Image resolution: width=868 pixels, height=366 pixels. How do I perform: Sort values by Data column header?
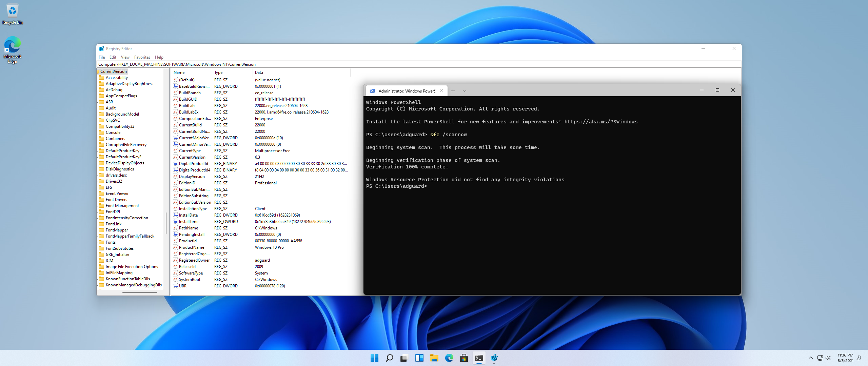pos(302,73)
